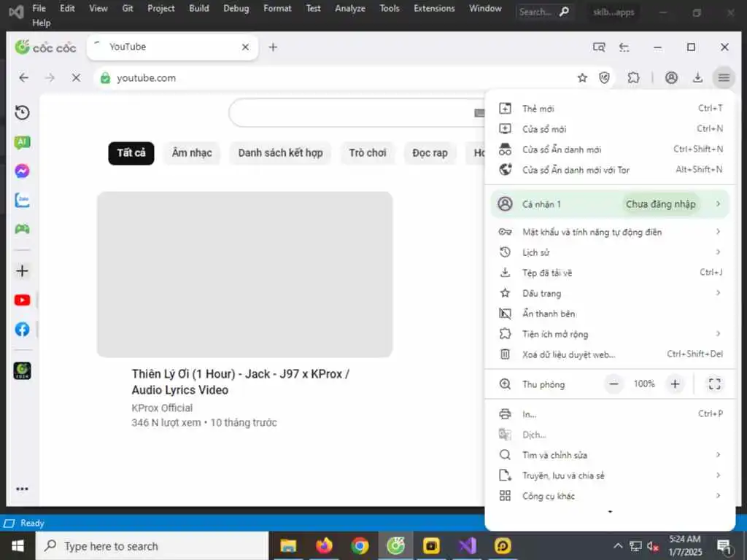
Task: Open the green Cốc Cốc app icon in sidebar
Action: 22,370
